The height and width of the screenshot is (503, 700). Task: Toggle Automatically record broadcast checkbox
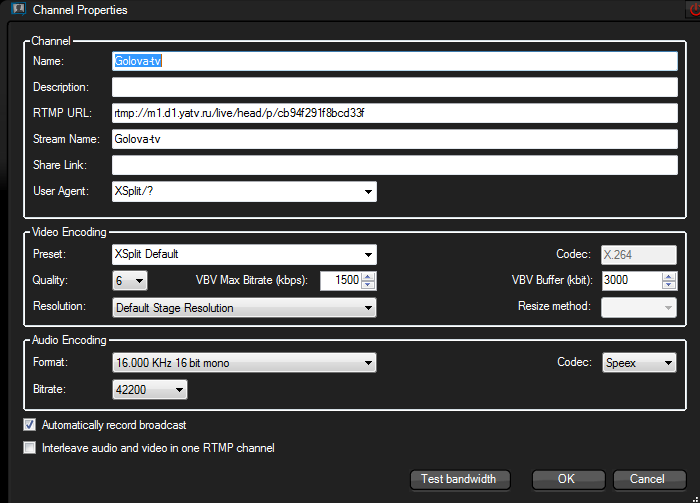[29, 424]
